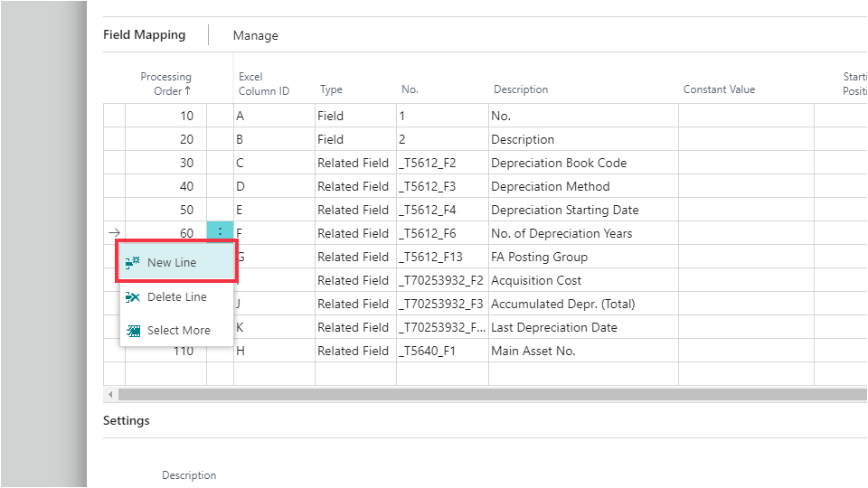Choose New Line from context menu
868x488 pixels.
pos(176,262)
